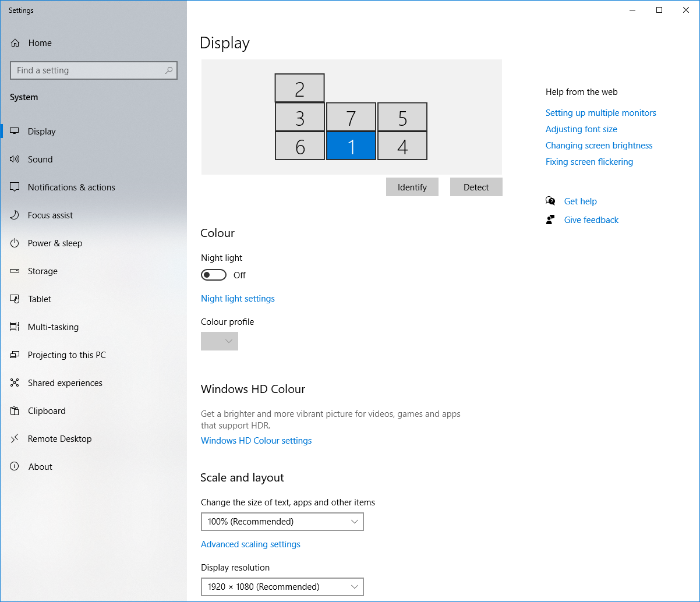Open Sound settings page

pos(93,160)
